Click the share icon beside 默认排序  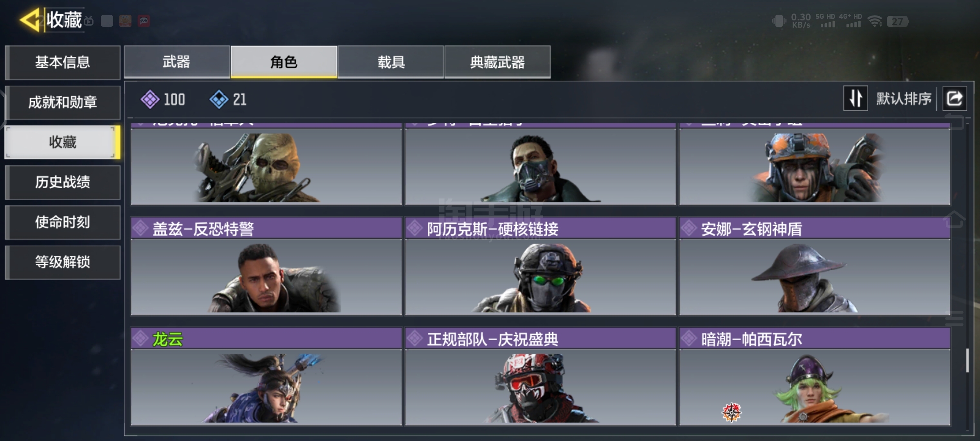pos(954,98)
